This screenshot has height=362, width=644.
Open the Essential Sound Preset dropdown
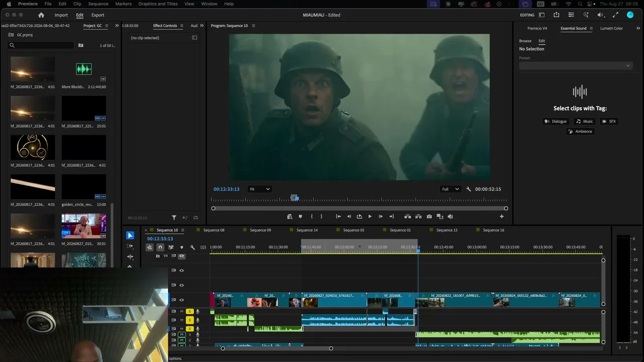(x=576, y=66)
